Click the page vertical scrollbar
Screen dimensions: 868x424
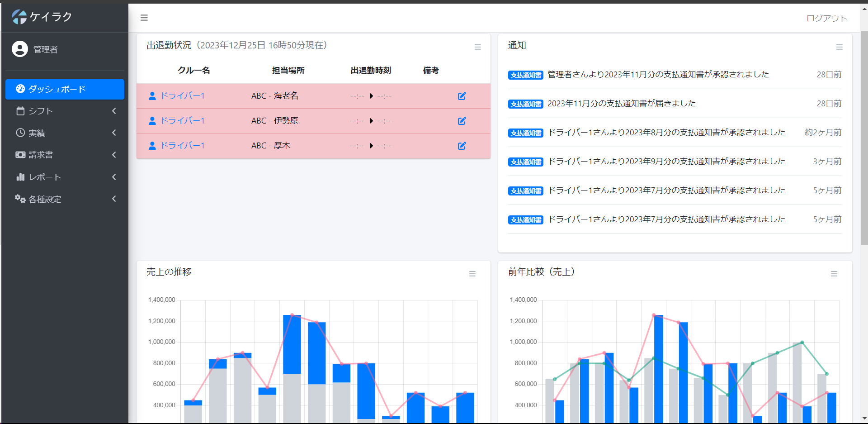pyautogui.click(x=864, y=138)
